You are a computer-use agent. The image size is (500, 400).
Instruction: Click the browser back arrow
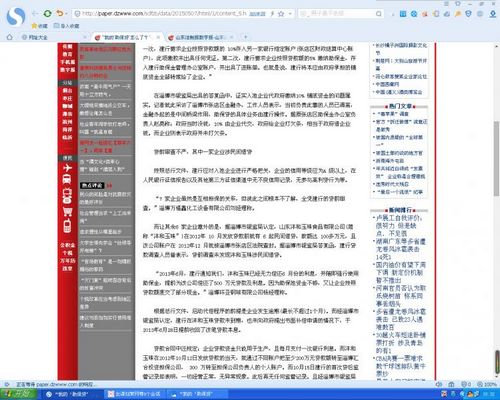tap(35, 13)
